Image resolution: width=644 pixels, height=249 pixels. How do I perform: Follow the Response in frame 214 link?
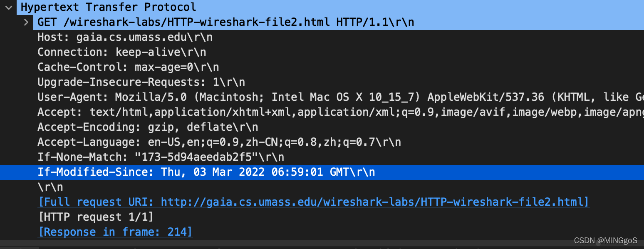(x=115, y=232)
